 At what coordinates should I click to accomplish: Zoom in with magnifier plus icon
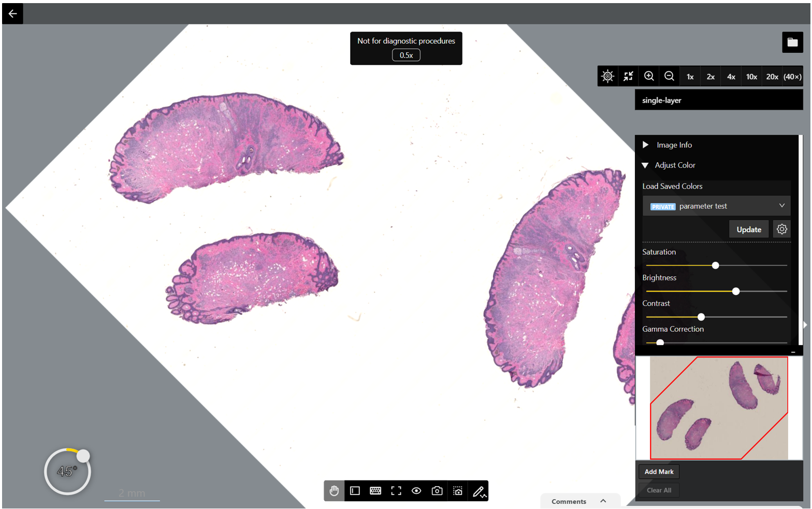coord(649,76)
